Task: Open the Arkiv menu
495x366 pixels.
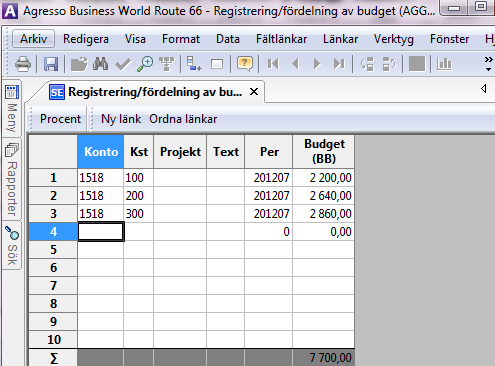Action: [33, 39]
